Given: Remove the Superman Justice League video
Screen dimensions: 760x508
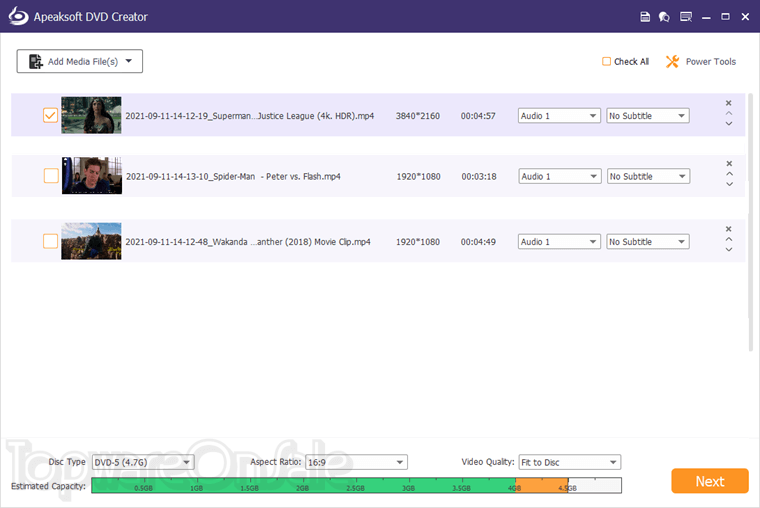Looking at the screenshot, I should click(x=728, y=103).
